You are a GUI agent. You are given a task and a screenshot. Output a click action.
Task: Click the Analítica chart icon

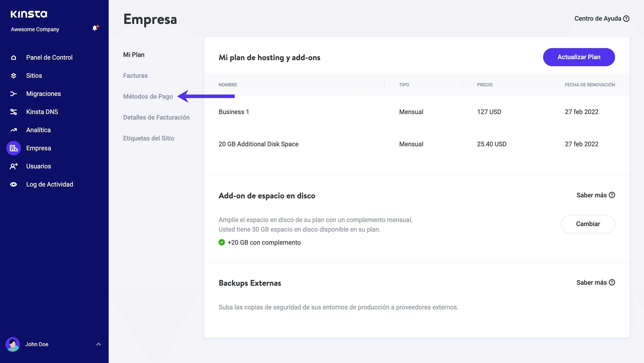click(14, 130)
